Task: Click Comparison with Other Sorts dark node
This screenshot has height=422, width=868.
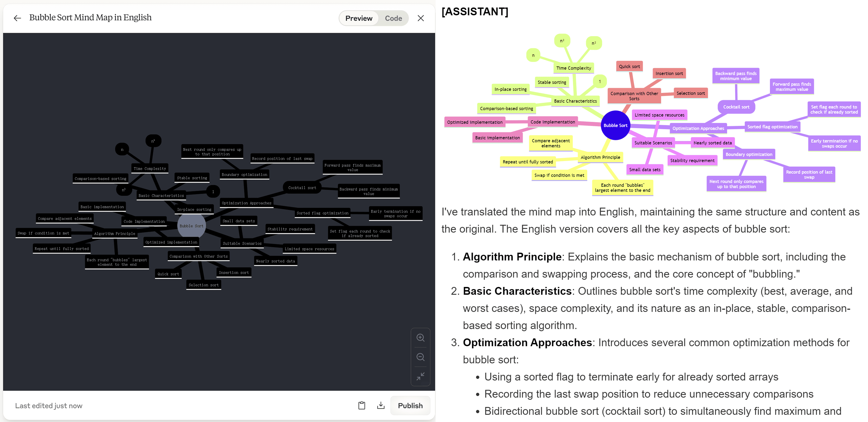Action: click(199, 256)
